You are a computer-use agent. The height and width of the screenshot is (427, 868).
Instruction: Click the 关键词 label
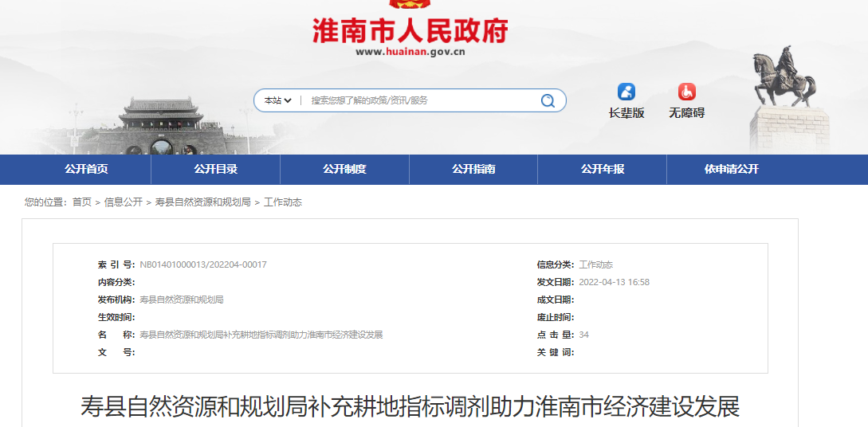tap(556, 352)
